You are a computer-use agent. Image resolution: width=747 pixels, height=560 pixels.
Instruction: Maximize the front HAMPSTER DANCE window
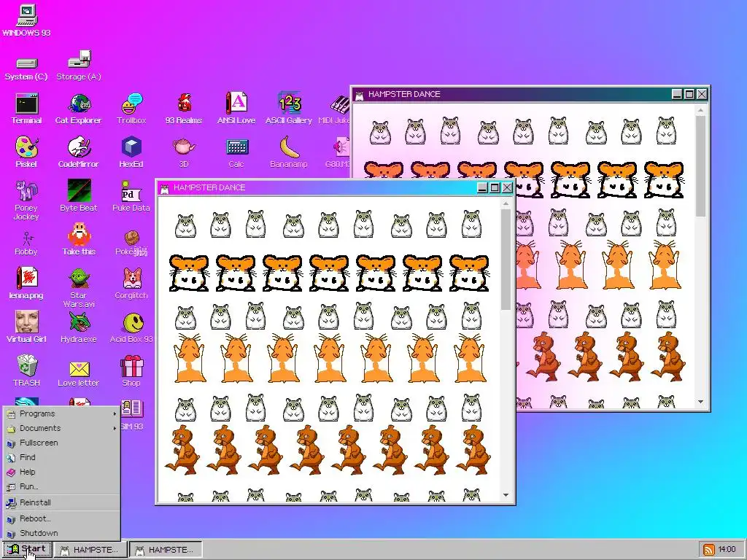(x=495, y=187)
